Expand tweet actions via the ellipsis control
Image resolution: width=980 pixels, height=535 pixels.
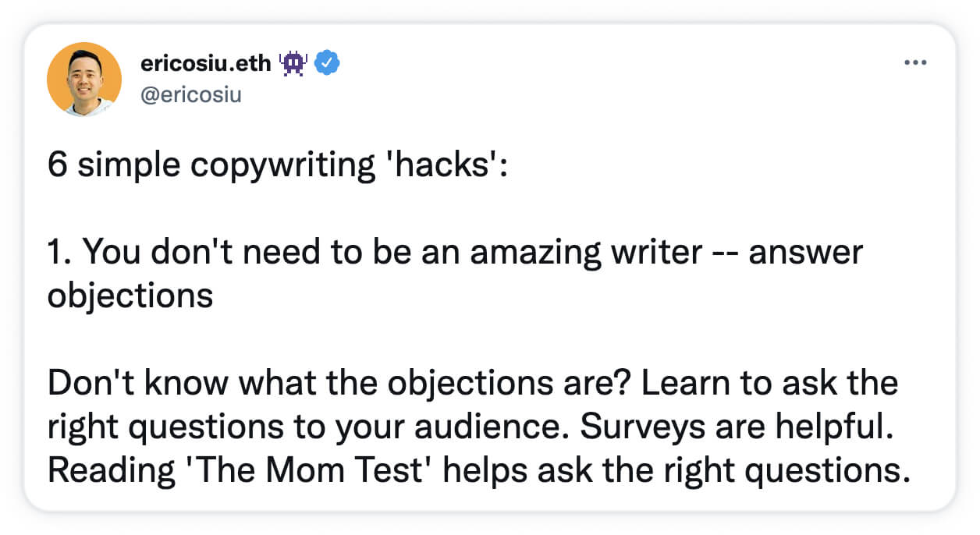(916, 62)
